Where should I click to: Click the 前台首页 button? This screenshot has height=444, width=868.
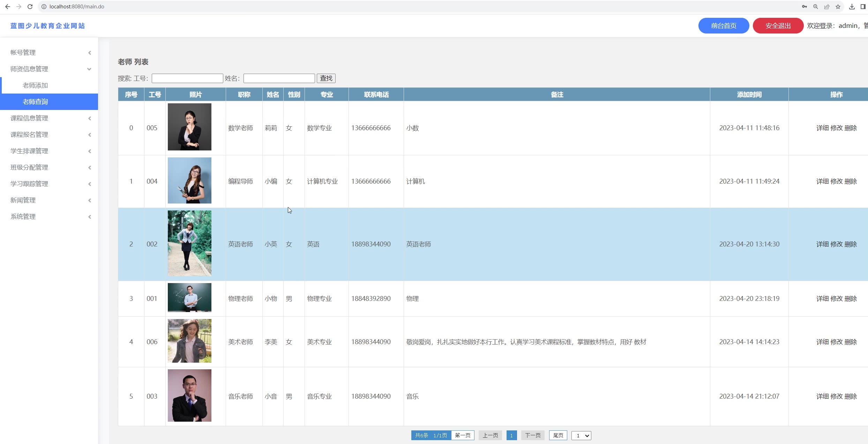[724, 25]
